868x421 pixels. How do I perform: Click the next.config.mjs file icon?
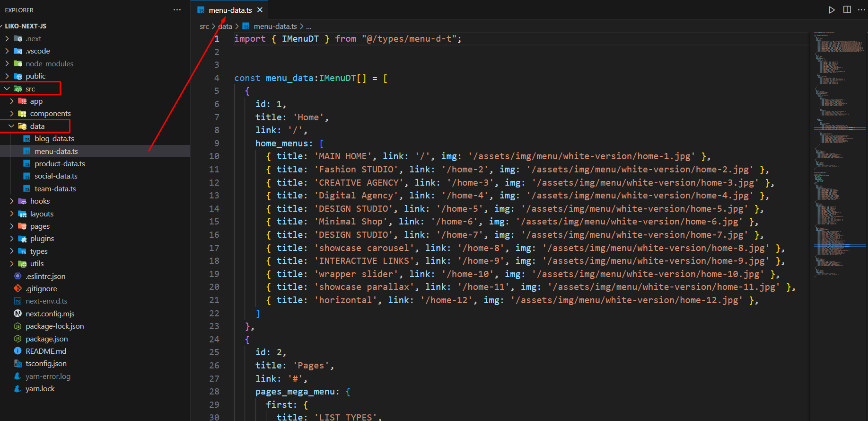click(18, 314)
